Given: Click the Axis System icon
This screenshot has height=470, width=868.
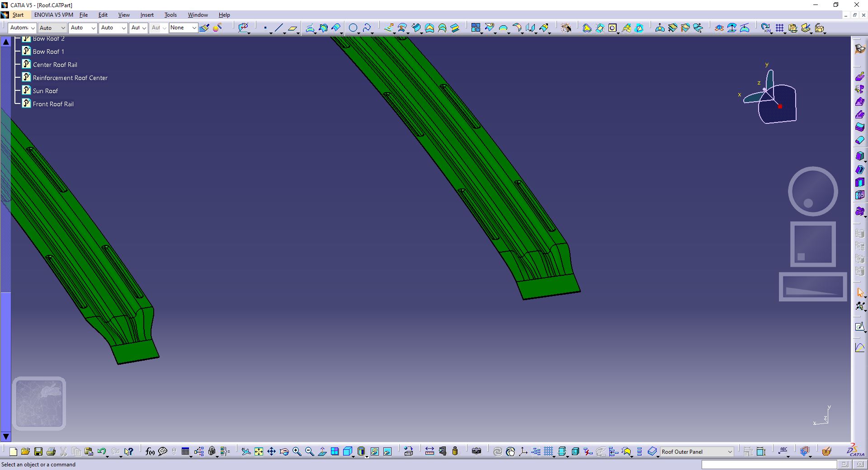Looking at the screenshot, I should point(523,451).
